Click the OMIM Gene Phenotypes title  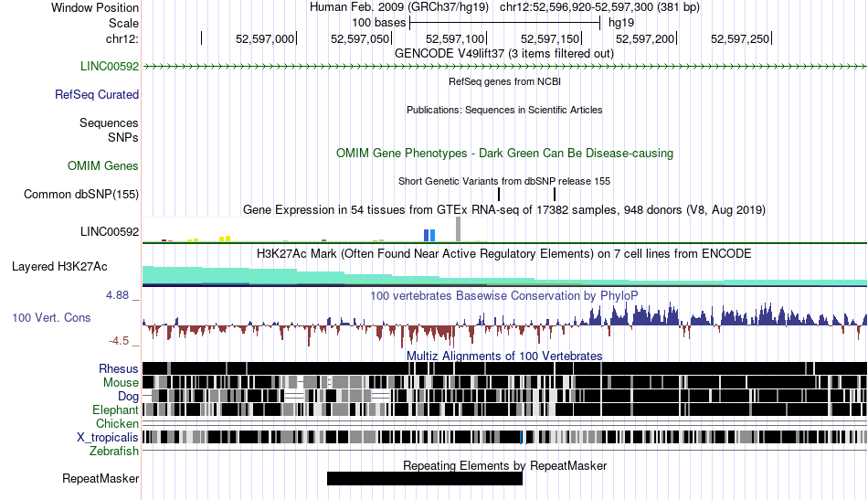[x=505, y=154]
